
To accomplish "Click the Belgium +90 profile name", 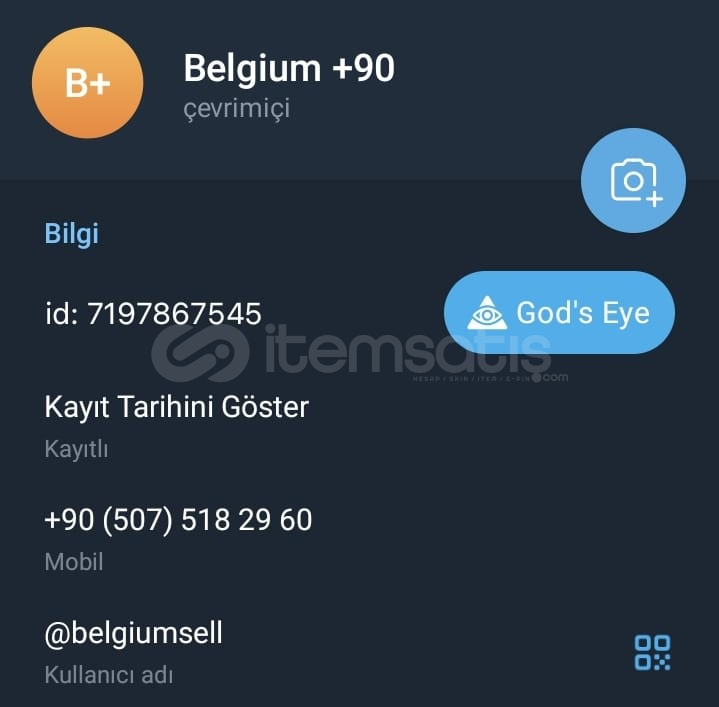I will [289, 68].
